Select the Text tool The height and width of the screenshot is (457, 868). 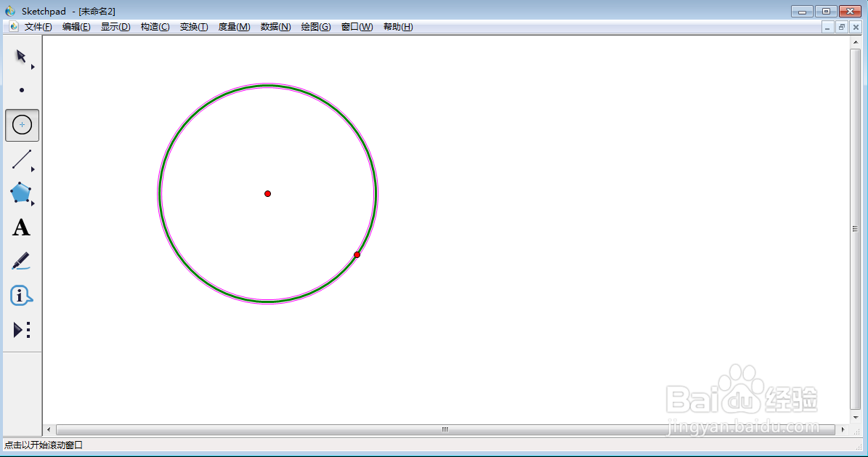[21, 227]
